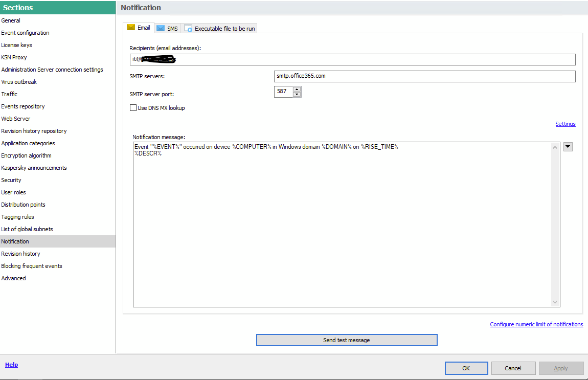Decrease the SMTP server port value
588x380 pixels.
coord(297,94)
